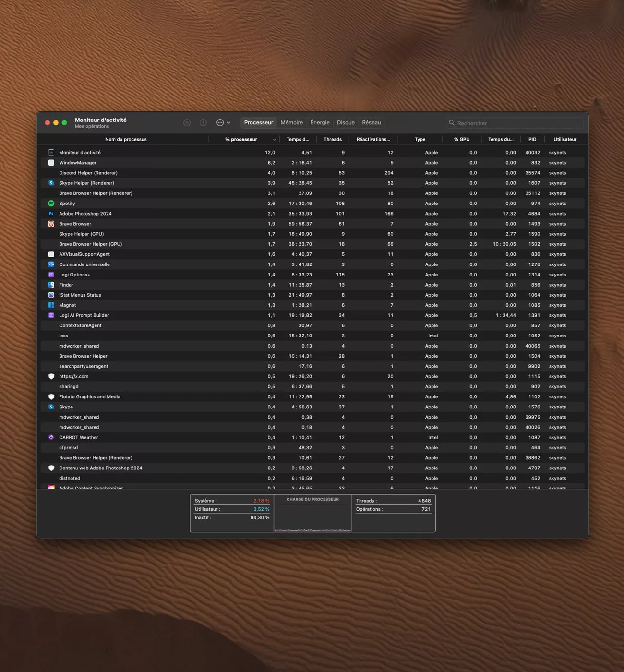Sort by % GPU column header
The image size is (624, 672).
(x=462, y=140)
